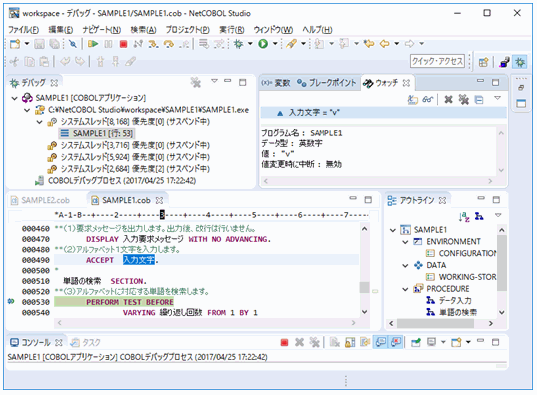Viewport: 537px width, 395px height.
Task: Click the Remove All Terminated icon in the Debug view
Action: [x=196, y=82]
